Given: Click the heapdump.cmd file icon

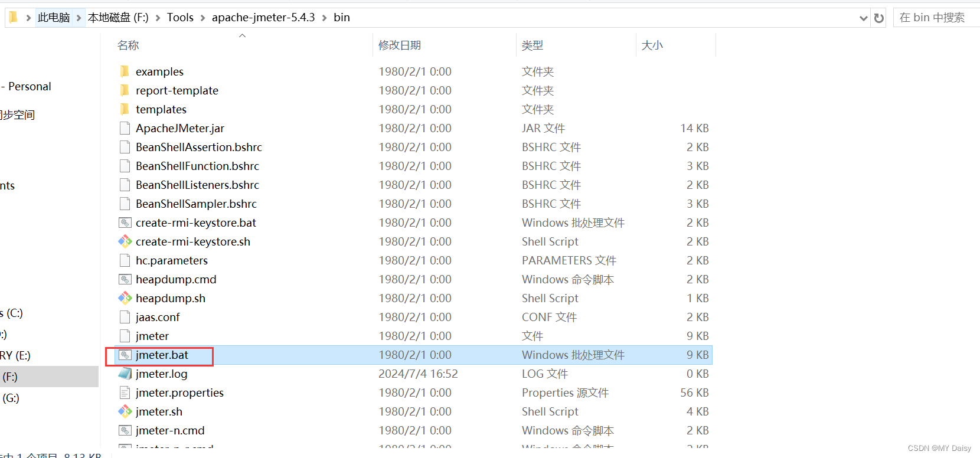Looking at the screenshot, I should click(x=125, y=279).
